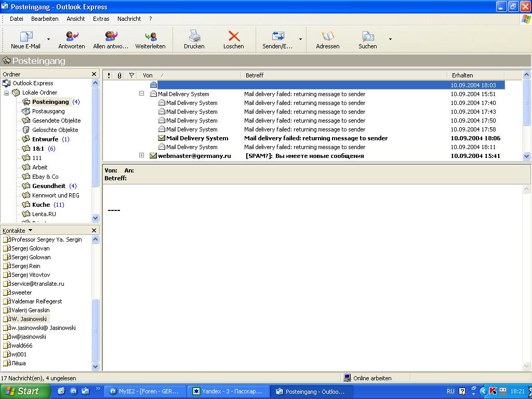Open the Kuche folder
This screenshot has width=532, height=399.
[x=43, y=205]
